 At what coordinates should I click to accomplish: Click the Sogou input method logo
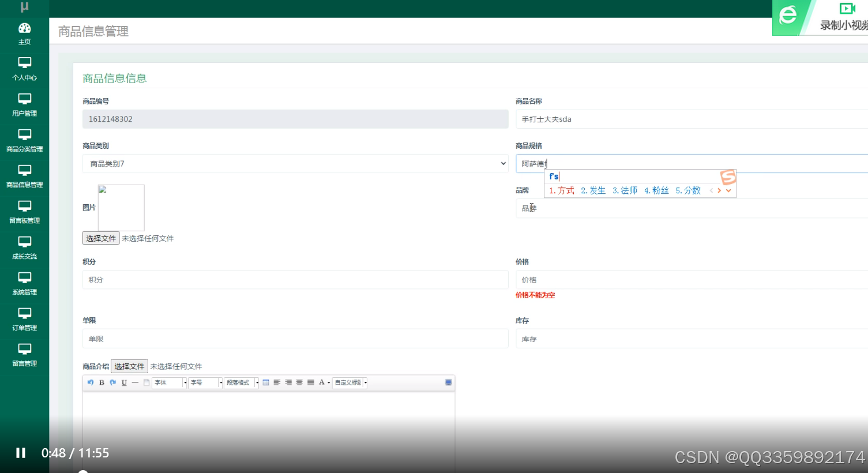point(728,177)
